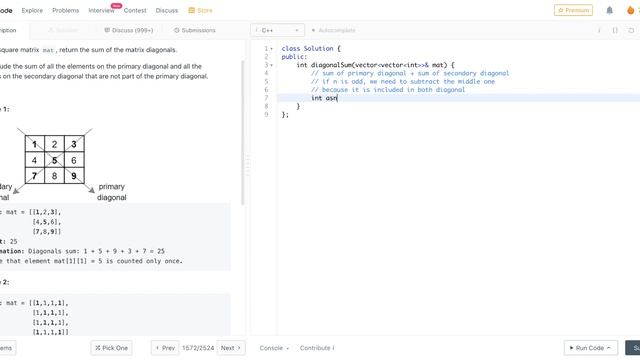Switch to the Solution tab
This screenshot has height=360, width=640.
coord(63,30)
